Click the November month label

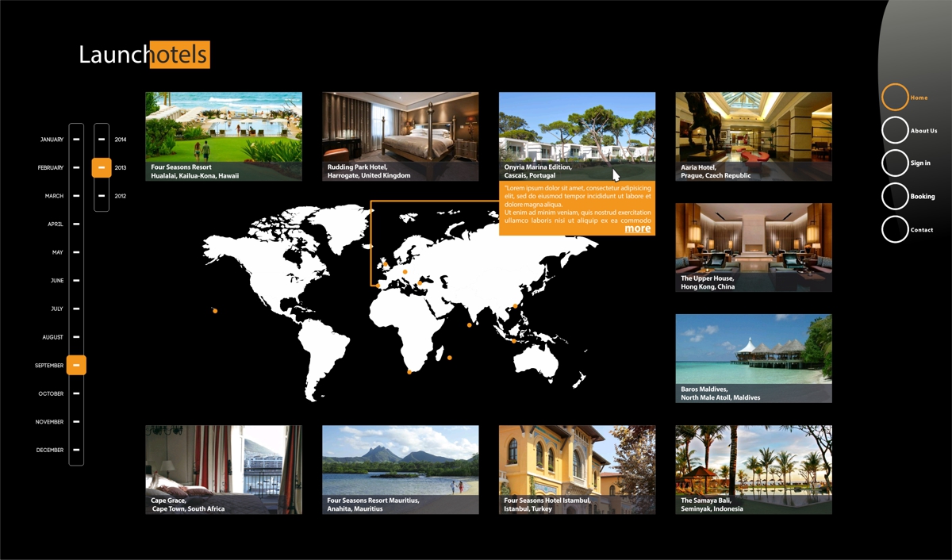(x=49, y=422)
